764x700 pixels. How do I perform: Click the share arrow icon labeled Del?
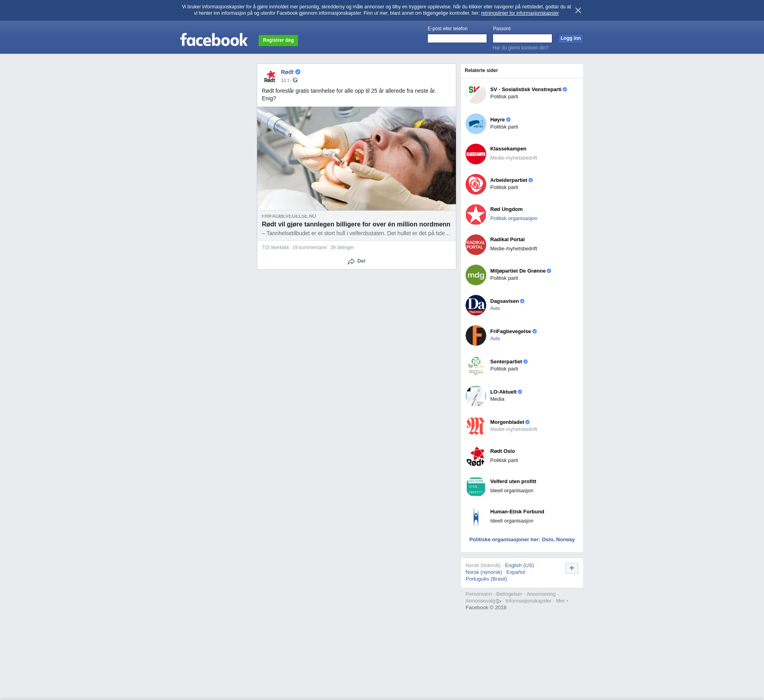tap(351, 261)
